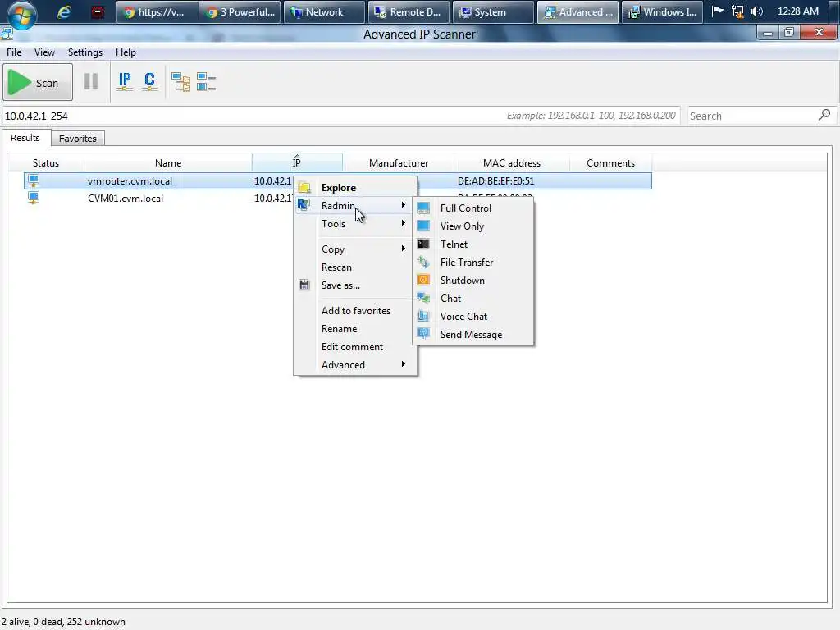The height and width of the screenshot is (630, 840).
Task: Click the Chat icon
Action: pyautogui.click(x=423, y=298)
